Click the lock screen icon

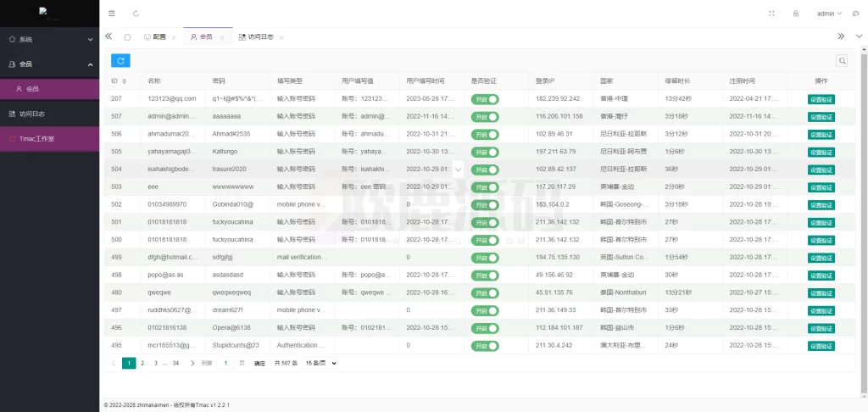(x=796, y=14)
